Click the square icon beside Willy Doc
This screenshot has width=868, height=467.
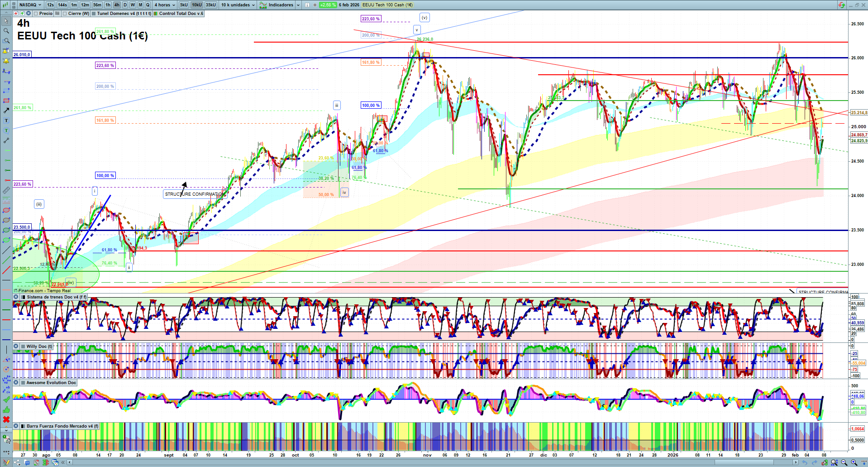(x=23, y=347)
